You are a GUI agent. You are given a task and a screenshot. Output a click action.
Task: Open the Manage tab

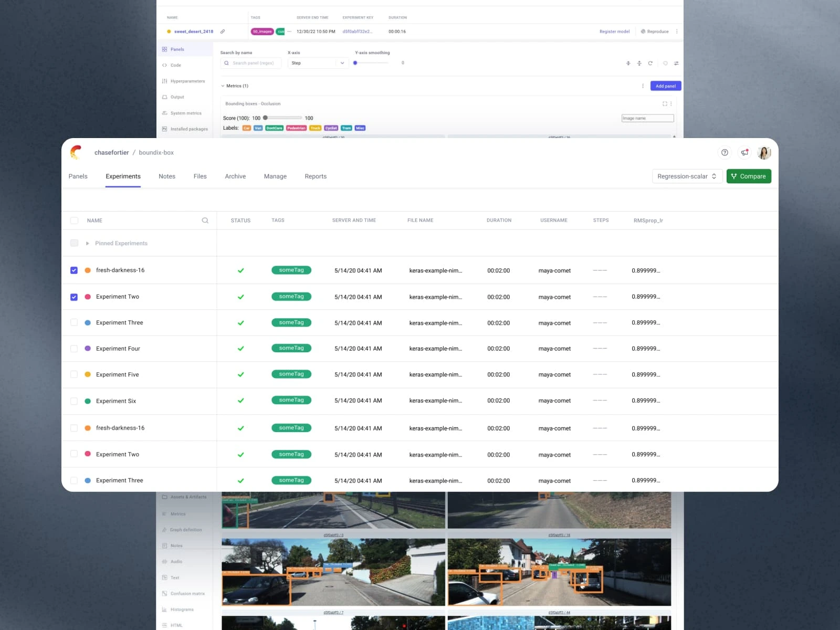click(x=275, y=176)
